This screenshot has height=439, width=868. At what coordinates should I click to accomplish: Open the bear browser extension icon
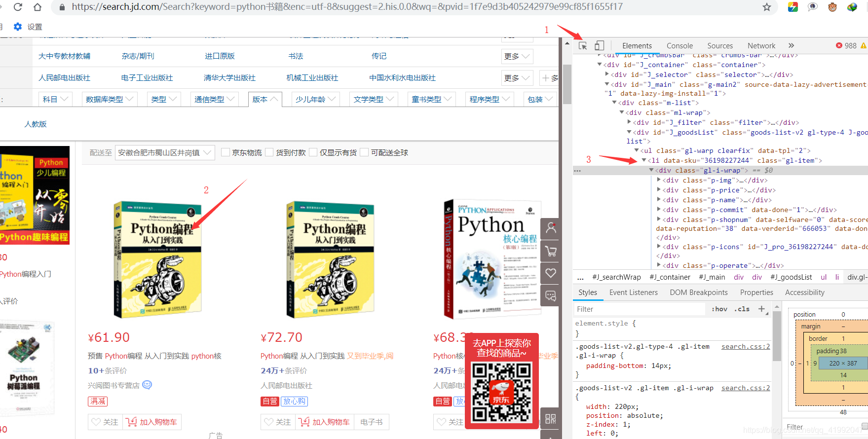[x=832, y=7]
